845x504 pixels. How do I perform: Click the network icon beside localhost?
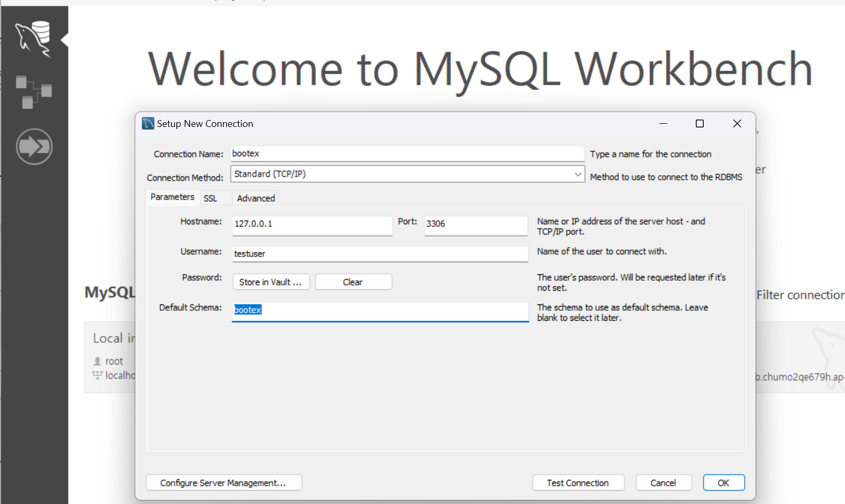(98, 375)
